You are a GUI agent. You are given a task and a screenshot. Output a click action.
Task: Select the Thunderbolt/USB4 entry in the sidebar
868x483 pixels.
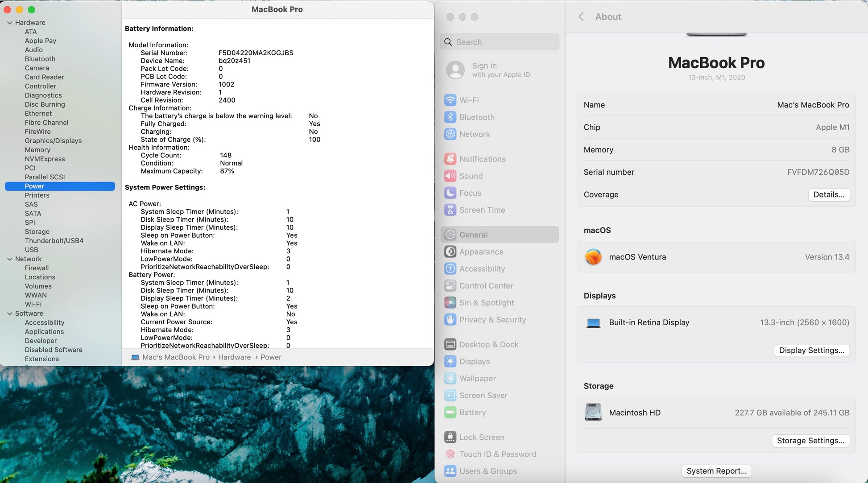pyautogui.click(x=54, y=241)
